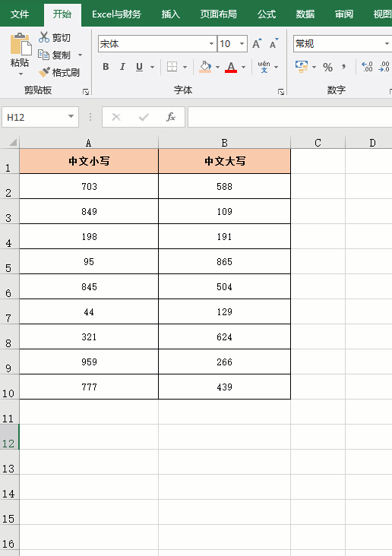Select column B header
The height and width of the screenshot is (556, 392).
(224, 143)
